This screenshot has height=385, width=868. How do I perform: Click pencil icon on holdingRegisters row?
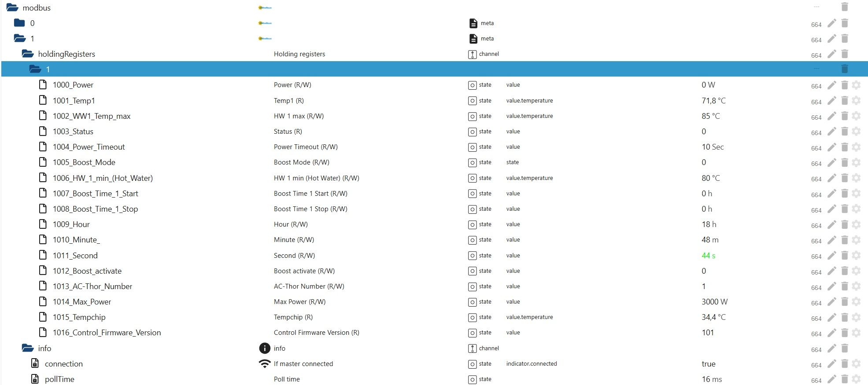[831, 54]
